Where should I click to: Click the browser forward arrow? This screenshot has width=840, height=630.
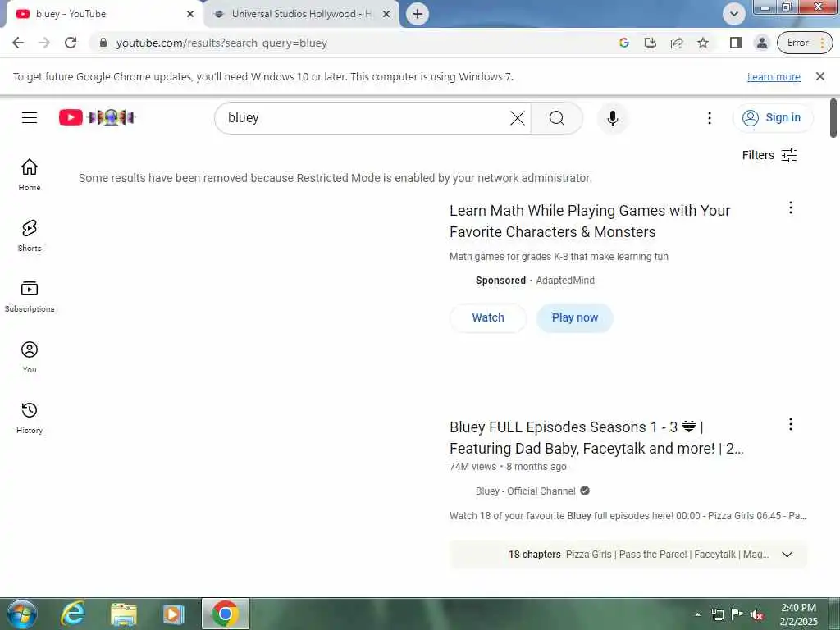click(x=44, y=43)
